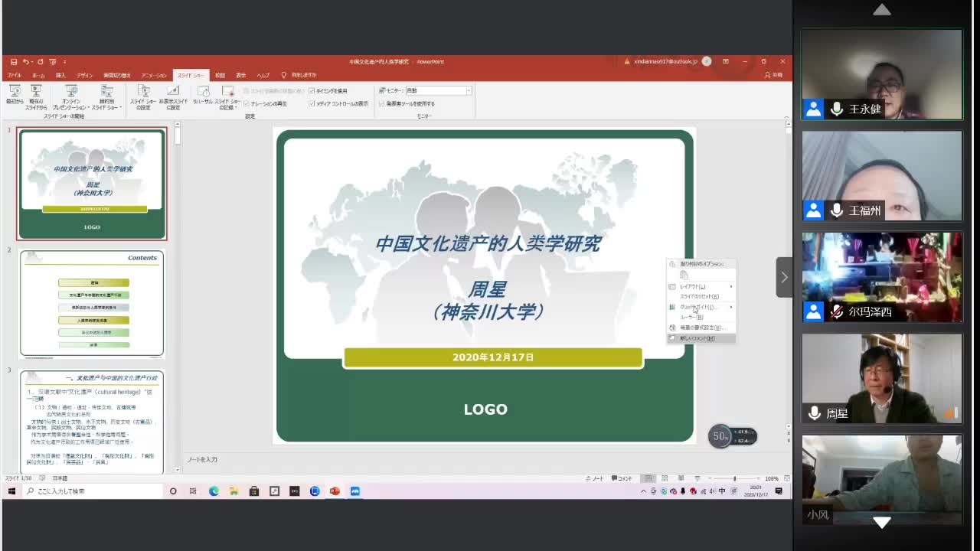Show more participants with the down arrow
980x551 pixels.
(882, 522)
